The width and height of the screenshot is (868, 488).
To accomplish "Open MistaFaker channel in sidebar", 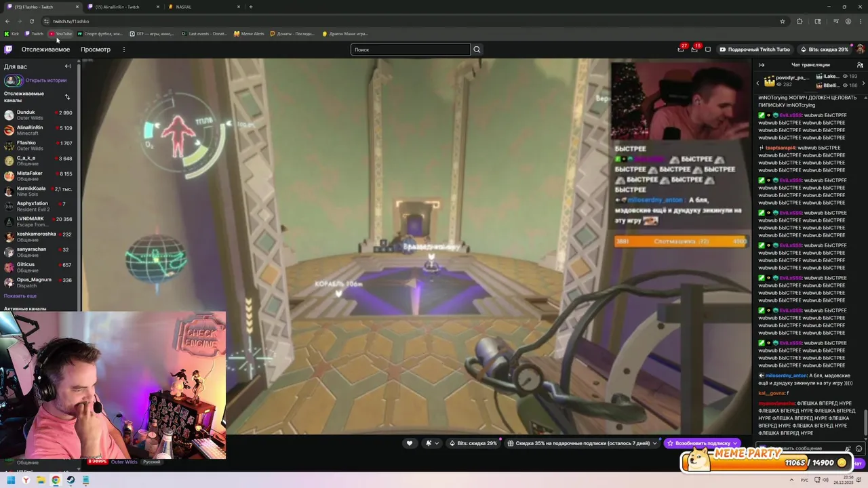I will pyautogui.click(x=39, y=176).
